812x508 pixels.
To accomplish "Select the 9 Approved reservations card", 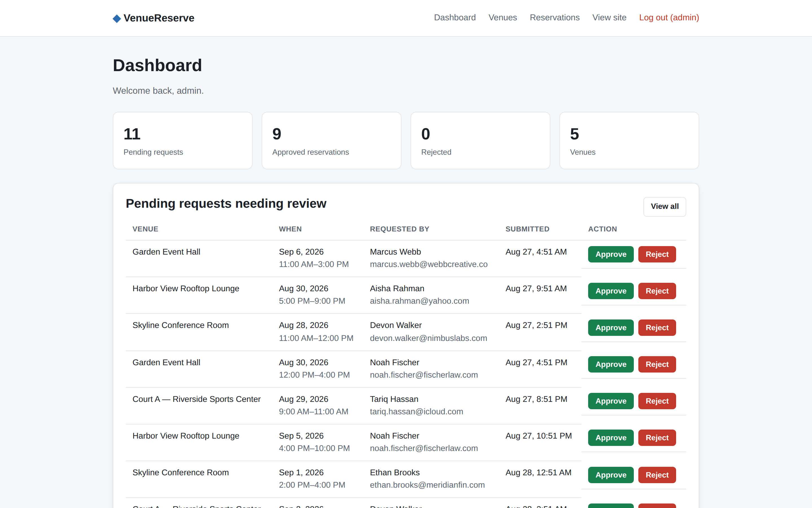I will coord(332,141).
